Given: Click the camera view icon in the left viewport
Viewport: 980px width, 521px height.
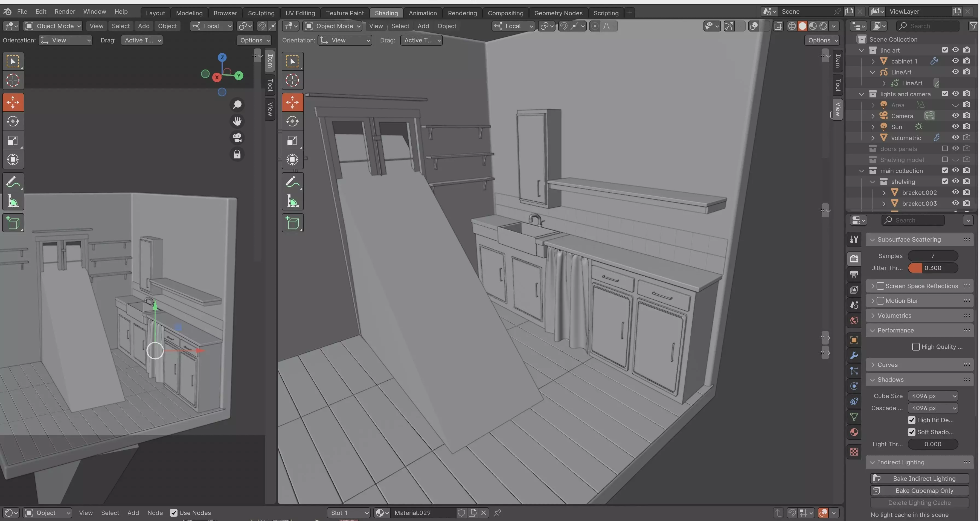Looking at the screenshot, I should 237,138.
